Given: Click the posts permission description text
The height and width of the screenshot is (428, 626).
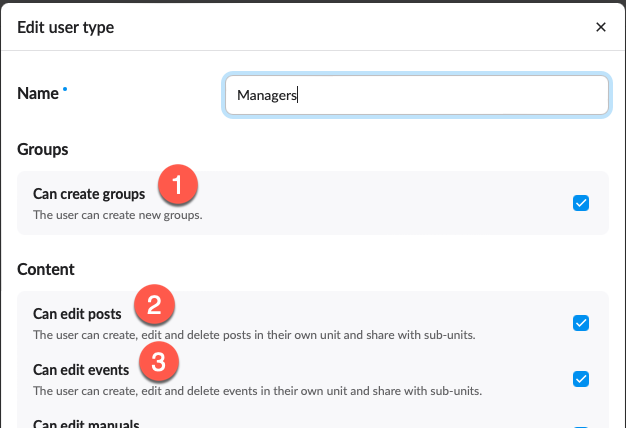Looking at the screenshot, I should tap(254, 335).
